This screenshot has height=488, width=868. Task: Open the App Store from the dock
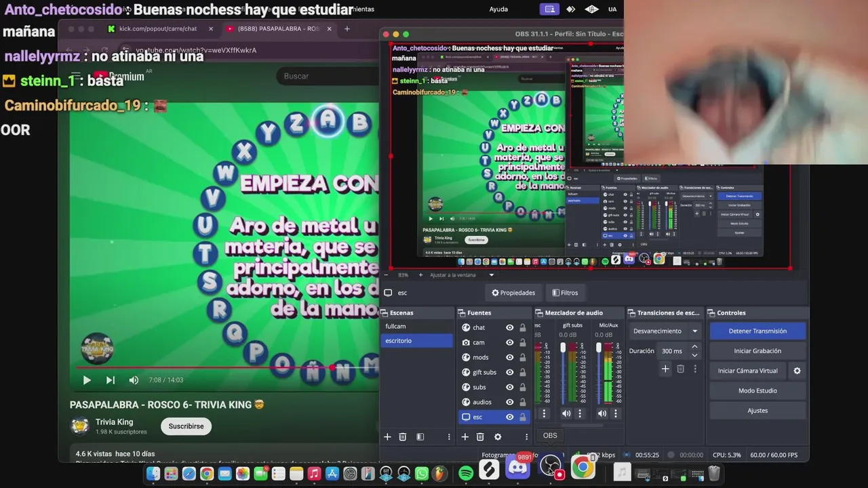(332, 474)
